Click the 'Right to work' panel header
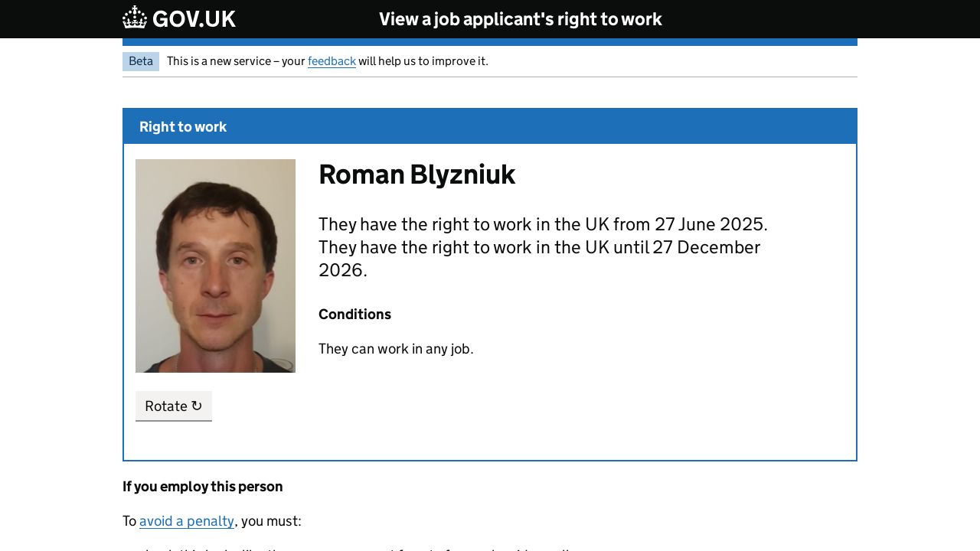 [183, 127]
